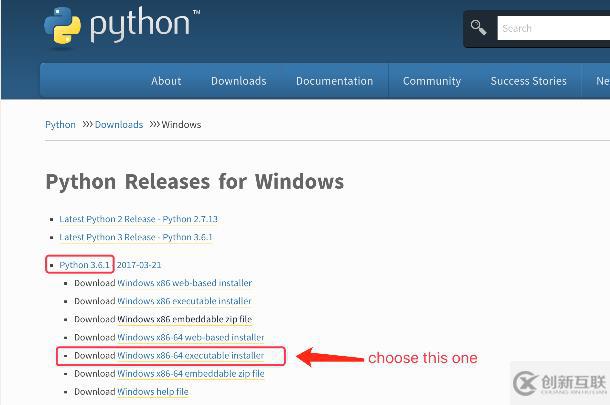Go to Downloads breadcrumb link
610x405 pixels.
point(119,124)
